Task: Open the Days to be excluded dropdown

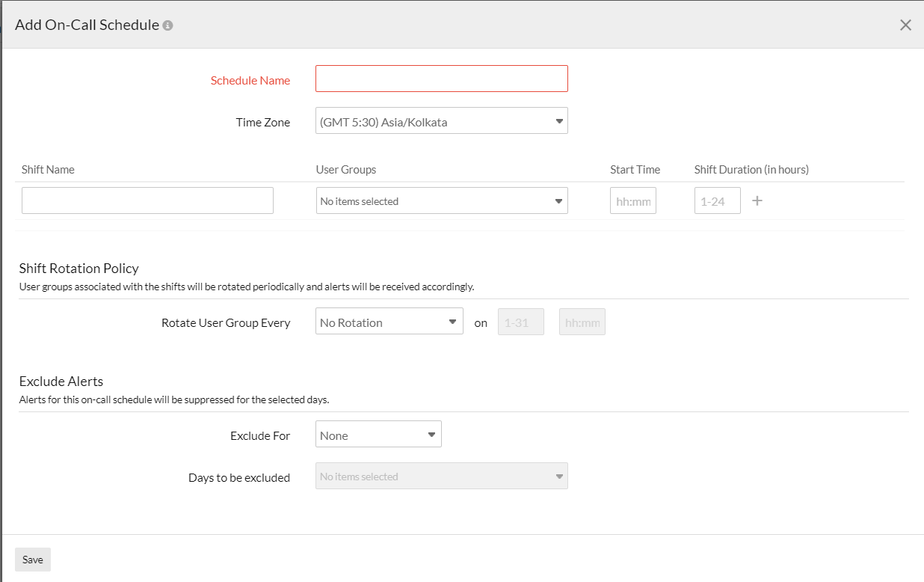Action: (x=441, y=476)
